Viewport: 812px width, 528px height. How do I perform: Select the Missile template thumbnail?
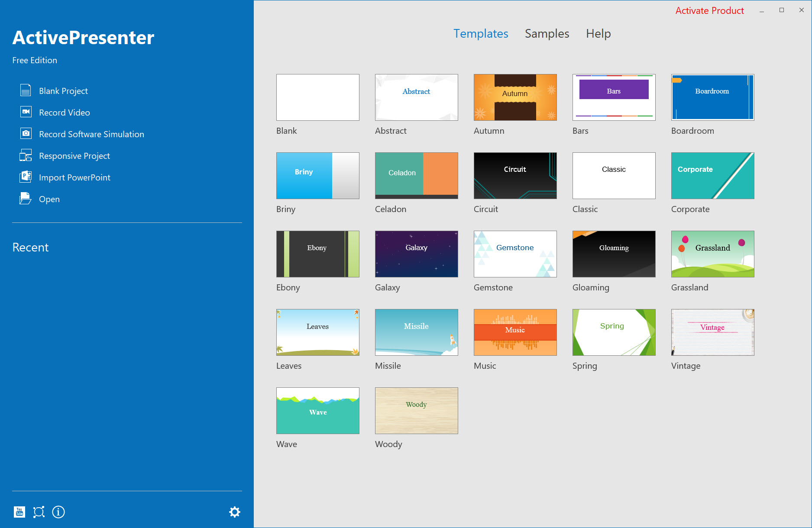417,332
